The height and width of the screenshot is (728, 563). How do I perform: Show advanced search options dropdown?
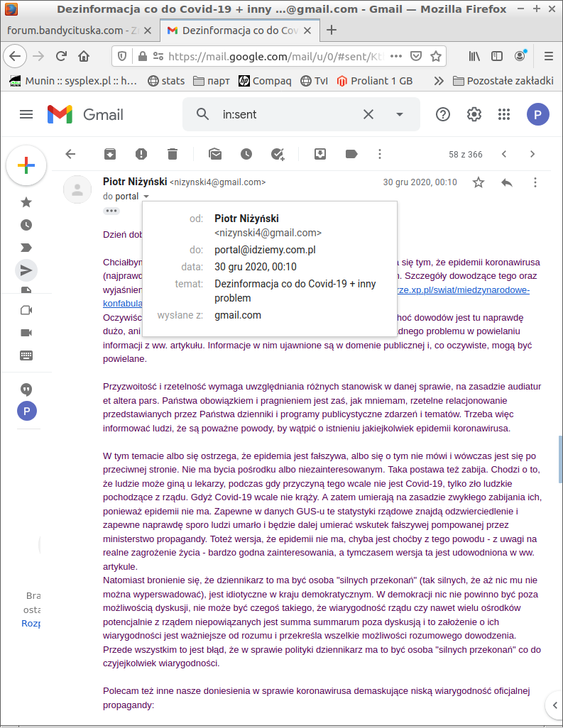click(x=400, y=114)
